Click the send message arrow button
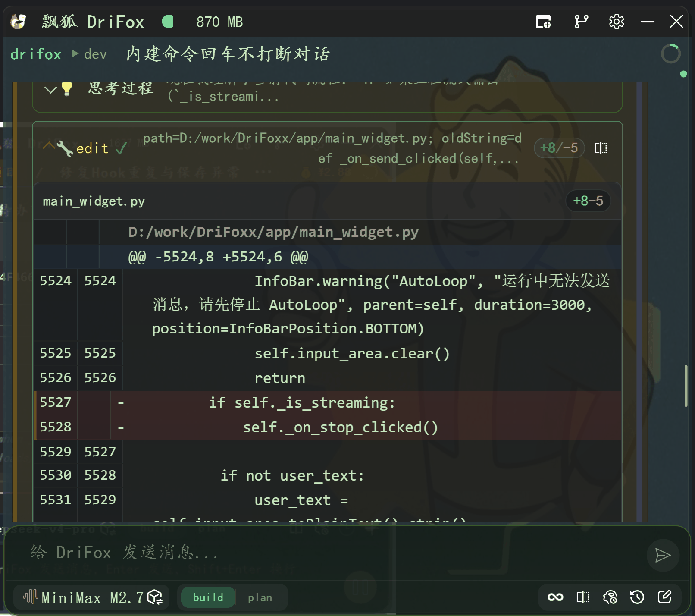Image resolution: width=695 pixels, height=616 pixels. (663, 555)
